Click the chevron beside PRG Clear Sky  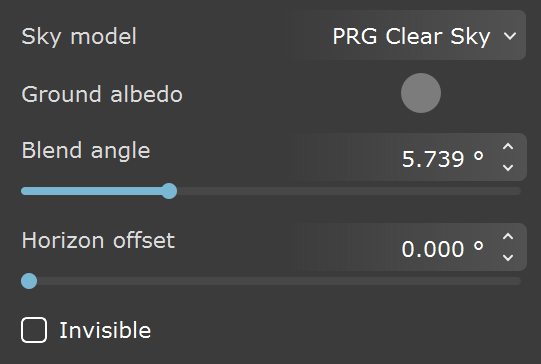click(510, 36)
